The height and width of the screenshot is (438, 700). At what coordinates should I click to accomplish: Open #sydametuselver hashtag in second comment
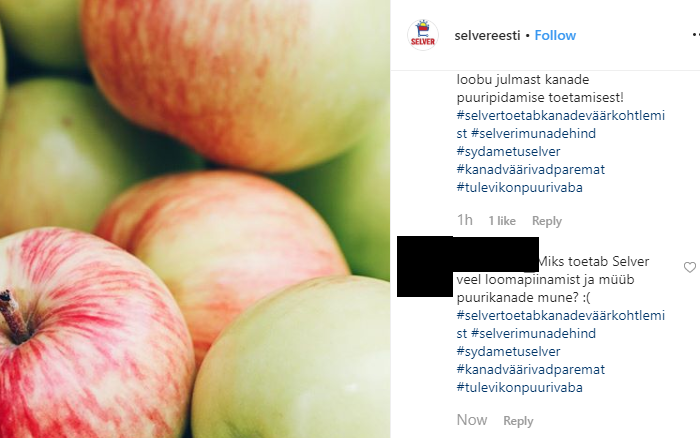click(508, 351)
